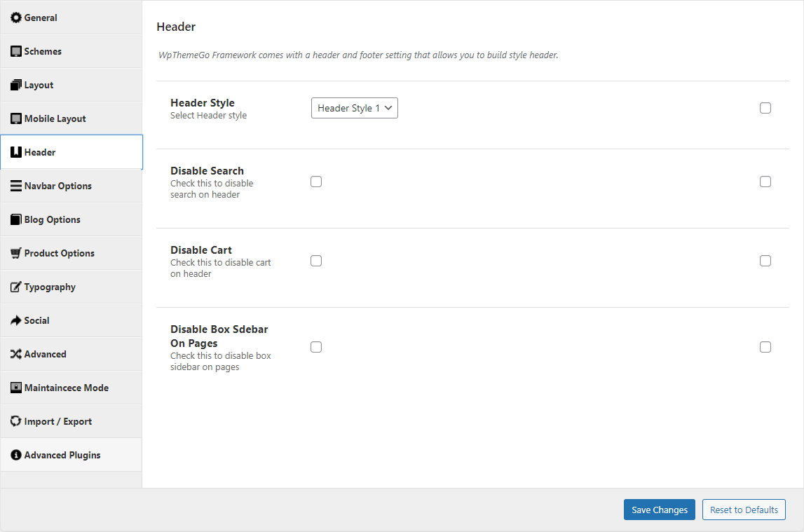
Task: Select the Navbar Options tab
Action: click(x=71, y=186)
